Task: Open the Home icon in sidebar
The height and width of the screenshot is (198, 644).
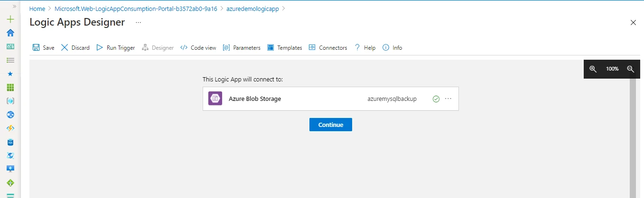Action: (10, 33)
